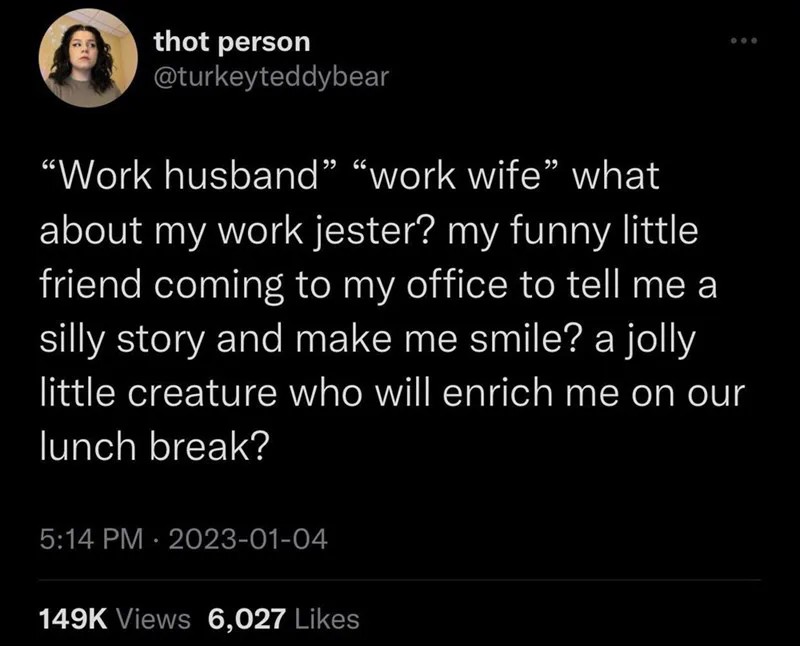Open the "thot person" display name
The width and height of the screenshot is (800, 646).
[232, 42]
